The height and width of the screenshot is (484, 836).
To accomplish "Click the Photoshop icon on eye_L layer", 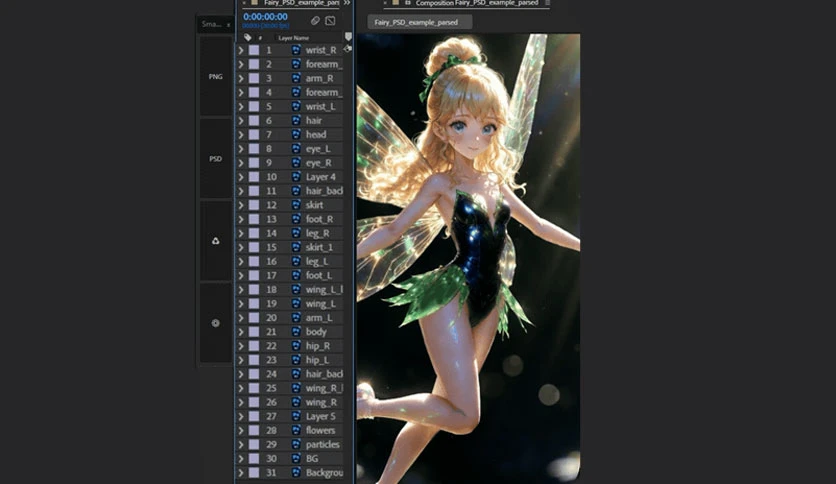I will (x=296, y=148).
